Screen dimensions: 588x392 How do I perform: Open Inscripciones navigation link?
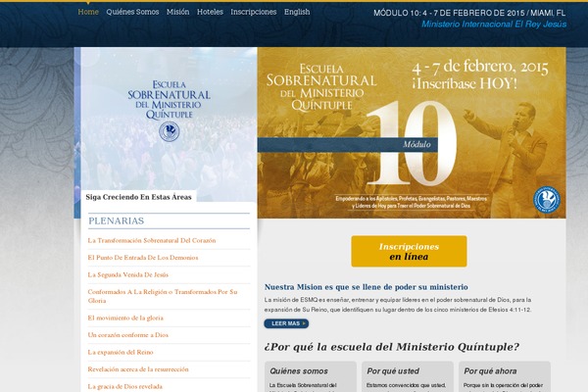point(254,12)
